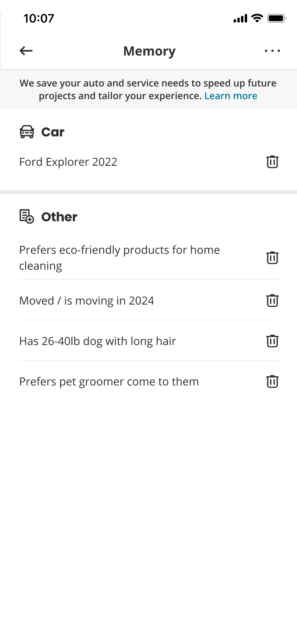Screen dimensions: 297x644
Task: Tap the Memory page title
Action: [149, 51]
